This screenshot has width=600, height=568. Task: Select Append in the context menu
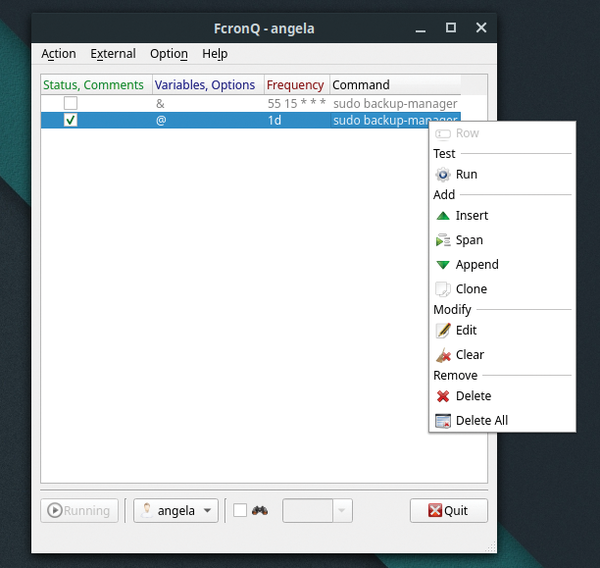[502, 265]
